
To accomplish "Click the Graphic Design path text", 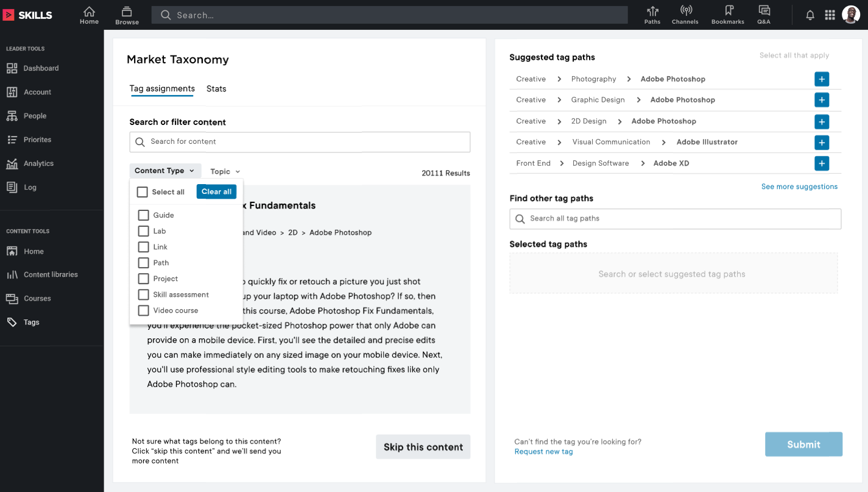I will (598, 100).
